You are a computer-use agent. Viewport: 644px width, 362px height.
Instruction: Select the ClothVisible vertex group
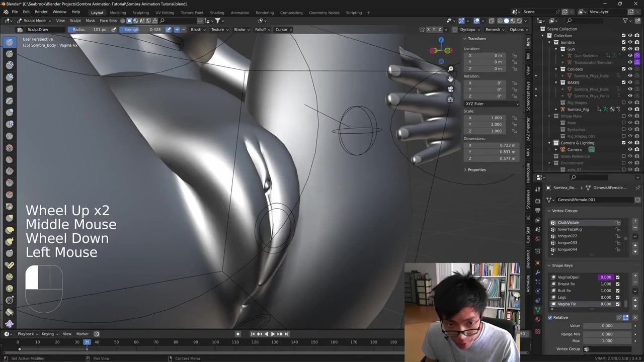coord(568,223)
